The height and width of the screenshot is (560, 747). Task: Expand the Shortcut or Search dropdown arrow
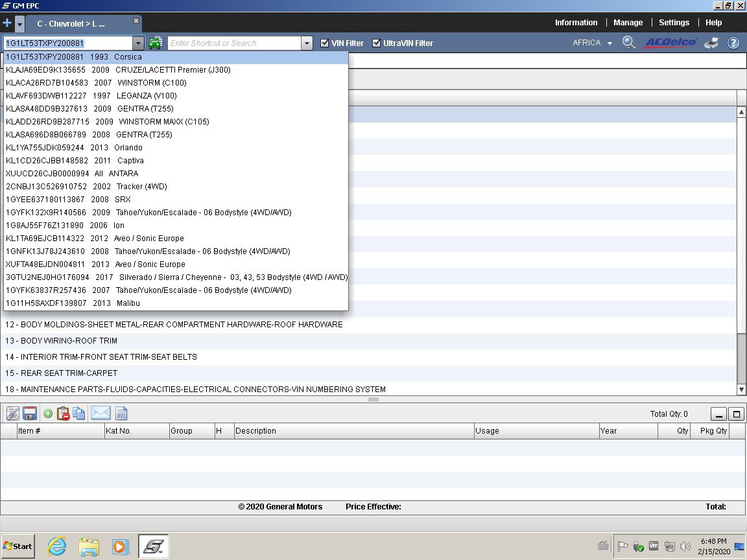307,43
